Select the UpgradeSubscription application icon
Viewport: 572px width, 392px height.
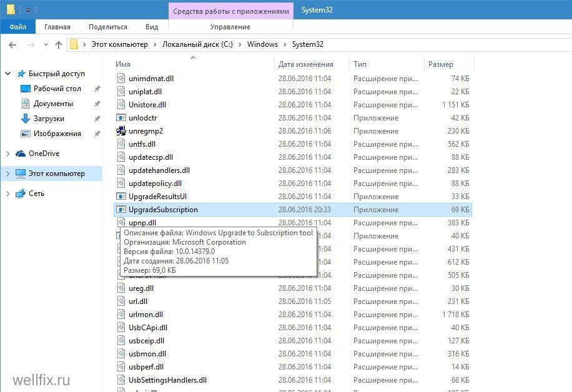(121, 210)
